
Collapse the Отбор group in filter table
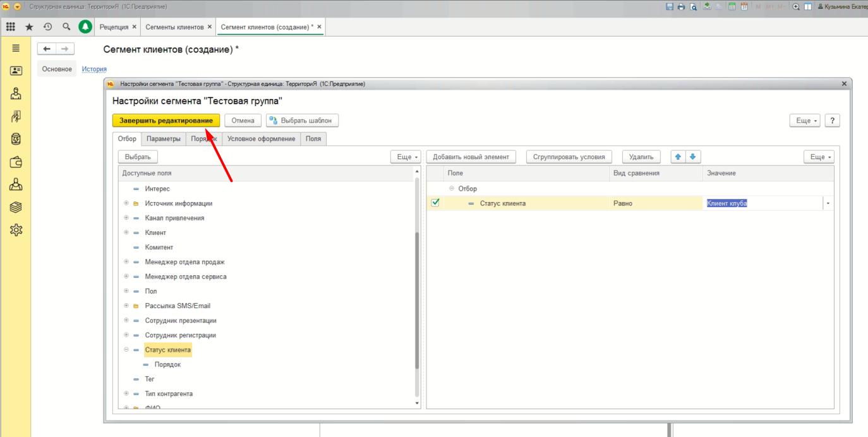(x=451, y=189)
